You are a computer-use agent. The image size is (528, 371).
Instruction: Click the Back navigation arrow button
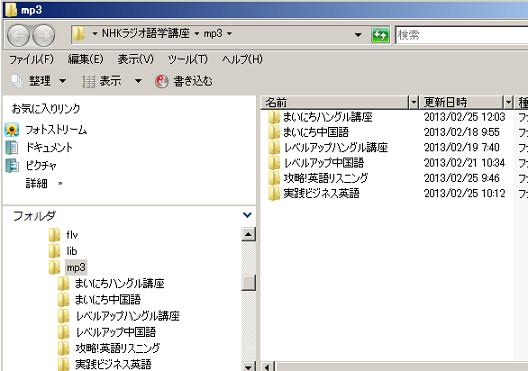point(19,35)
